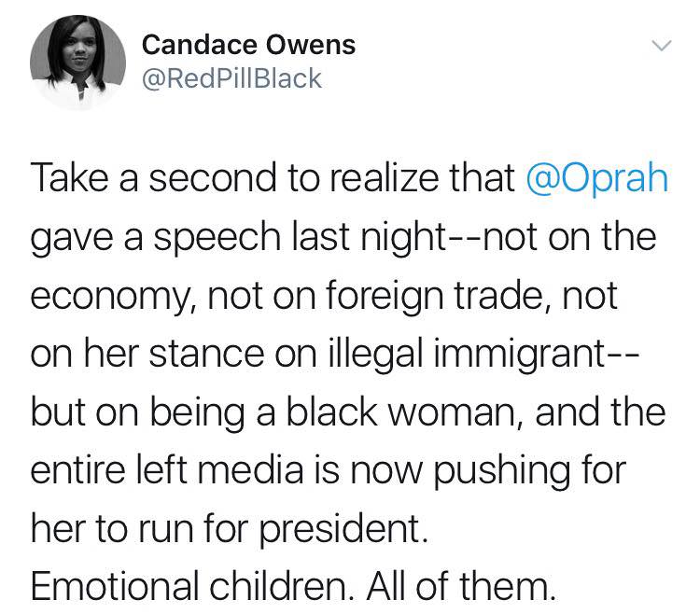Viewport: 700px width, 614px height.
Task: Open the @RedPillBlack handle
Action: [231, 78]
